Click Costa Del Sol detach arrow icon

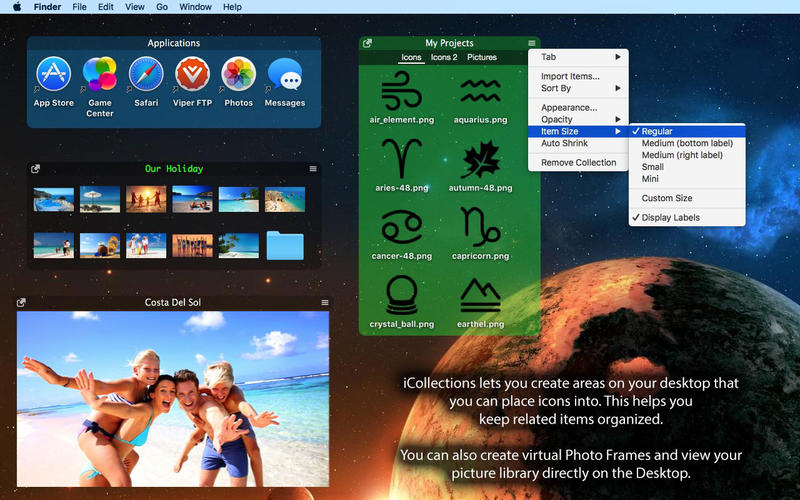point(21,303)
